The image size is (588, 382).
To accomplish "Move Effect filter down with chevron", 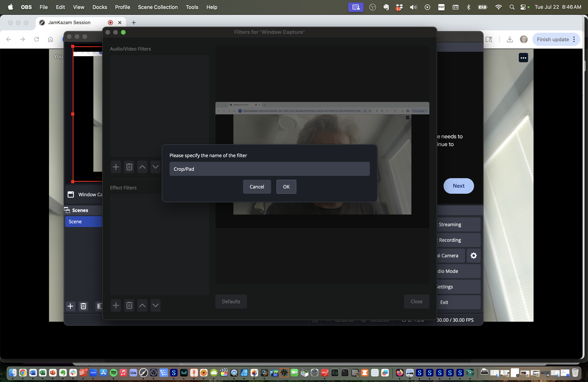I will pyautogui.click(x=155, y=306).
